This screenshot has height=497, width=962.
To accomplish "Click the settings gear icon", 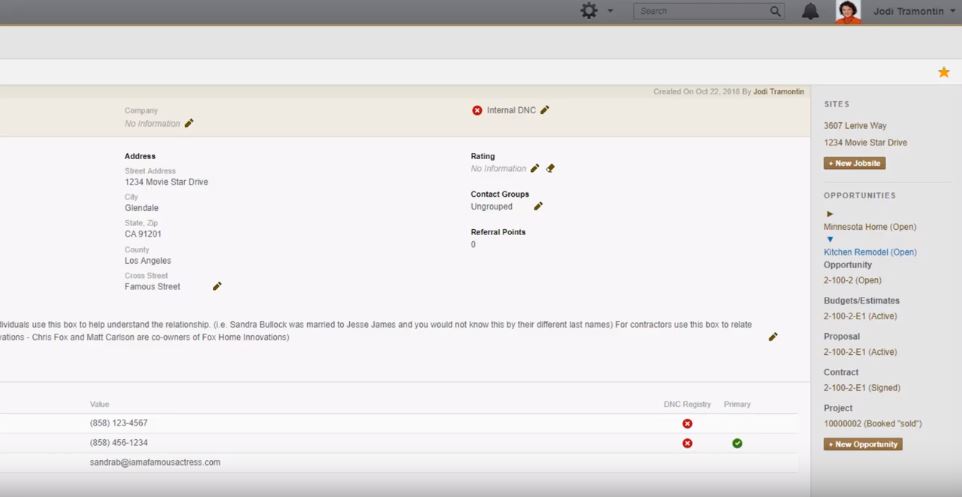I will pyautogui.click(x=589, y=11).
